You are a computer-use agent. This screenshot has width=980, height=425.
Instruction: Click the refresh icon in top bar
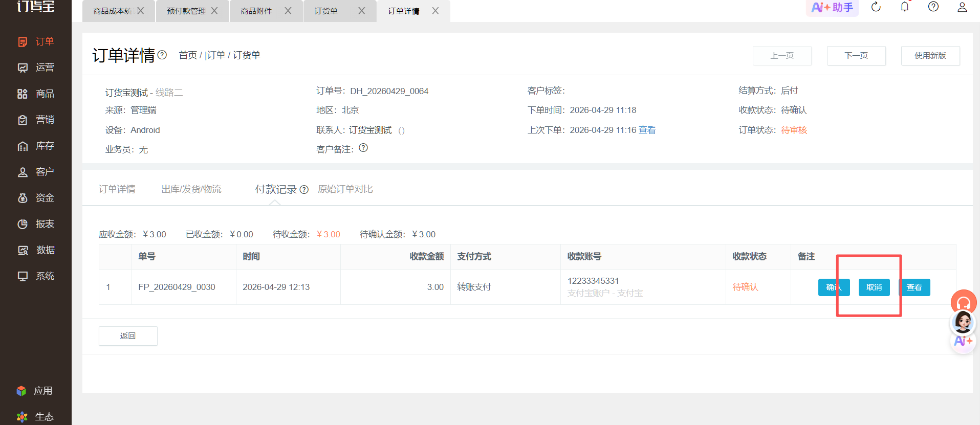tap(876, 7)
